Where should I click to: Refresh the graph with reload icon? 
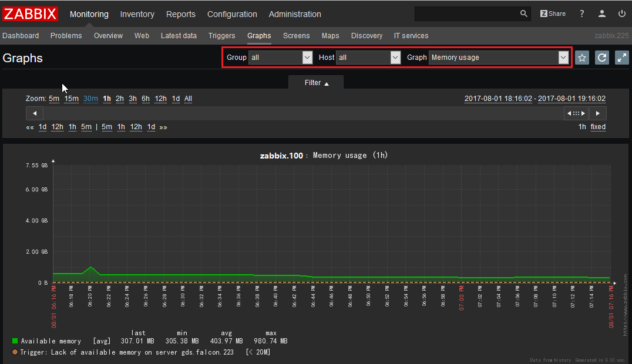602,58
